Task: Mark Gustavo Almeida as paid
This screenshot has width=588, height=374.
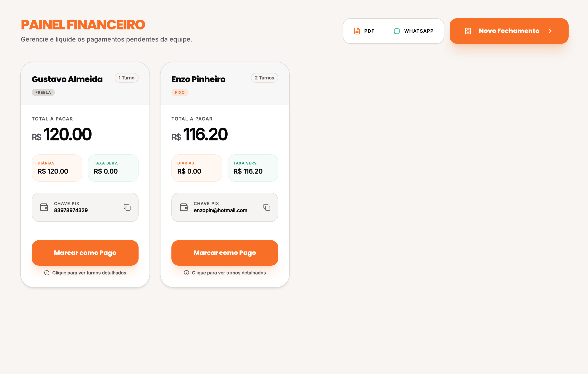Action: [x=85, y=253]
